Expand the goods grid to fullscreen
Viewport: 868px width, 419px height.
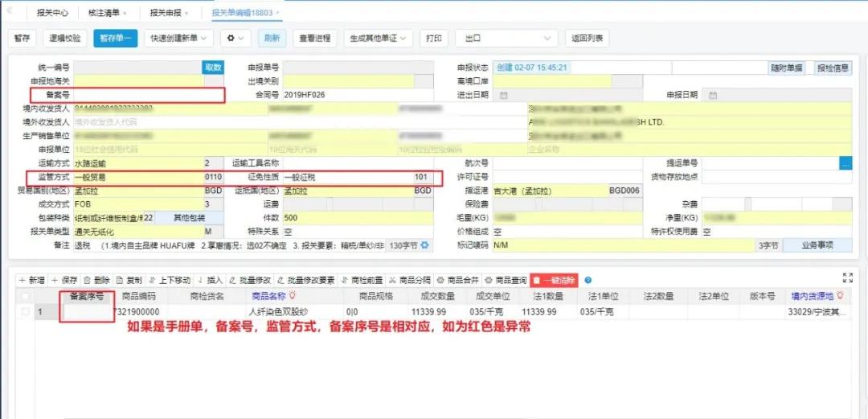(848, 277)
